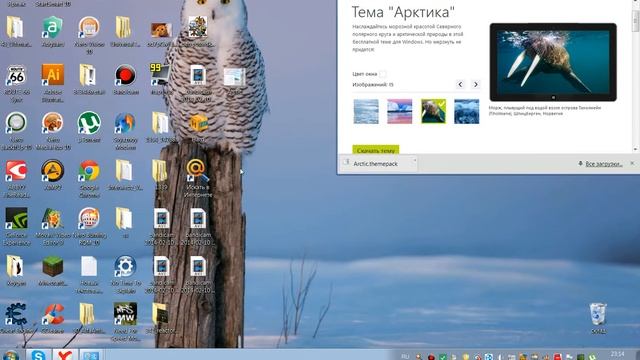Click the taskbar clock showing 23:14
This screenshot has width=640, height=360.
tap(618, 354)
